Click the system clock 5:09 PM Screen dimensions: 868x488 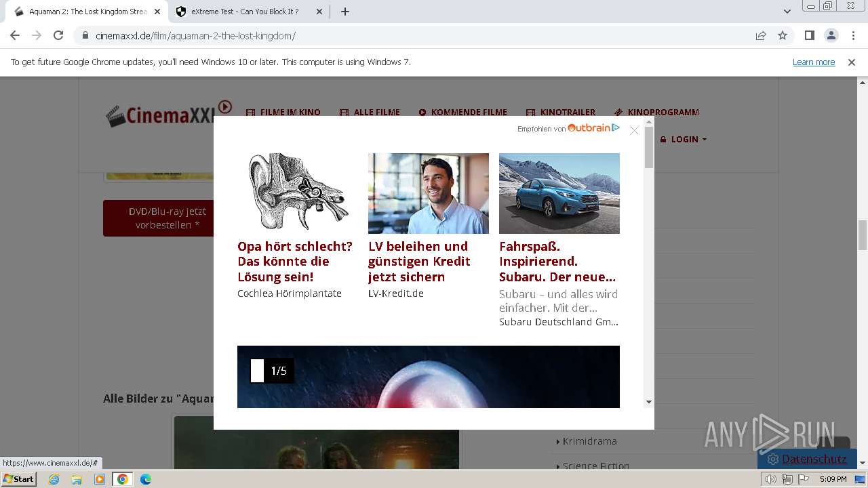point(833,479)
